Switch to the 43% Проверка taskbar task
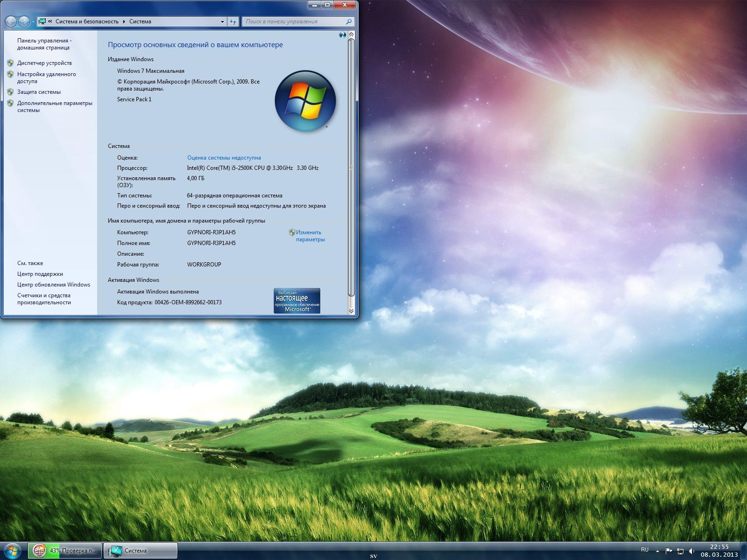This screenshot has height=560, width=747. pos(65,551)
